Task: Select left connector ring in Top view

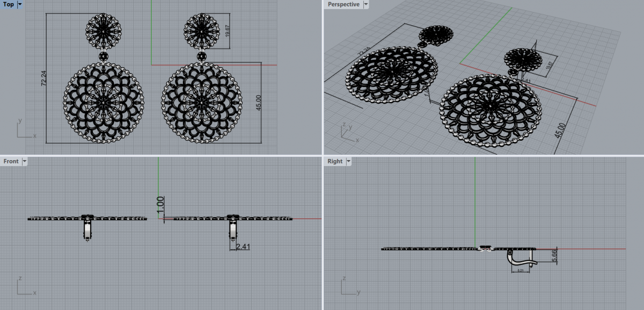Action: coord(104,55)
